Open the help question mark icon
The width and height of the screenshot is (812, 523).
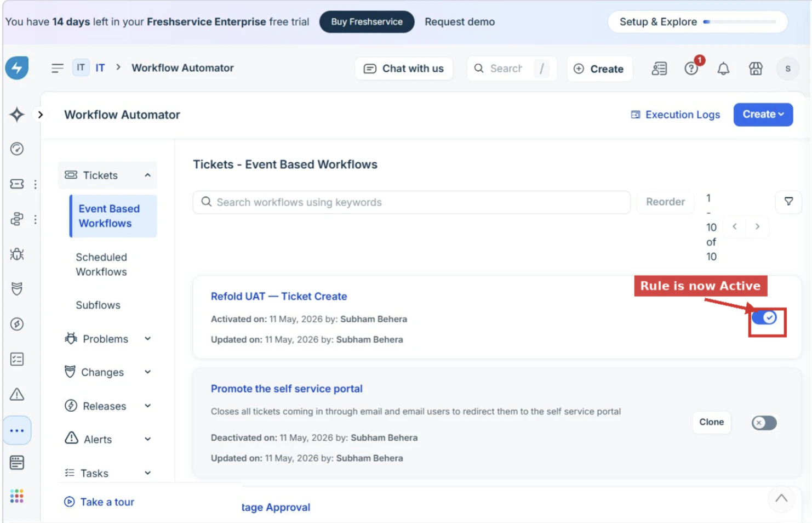coord(691,69)
